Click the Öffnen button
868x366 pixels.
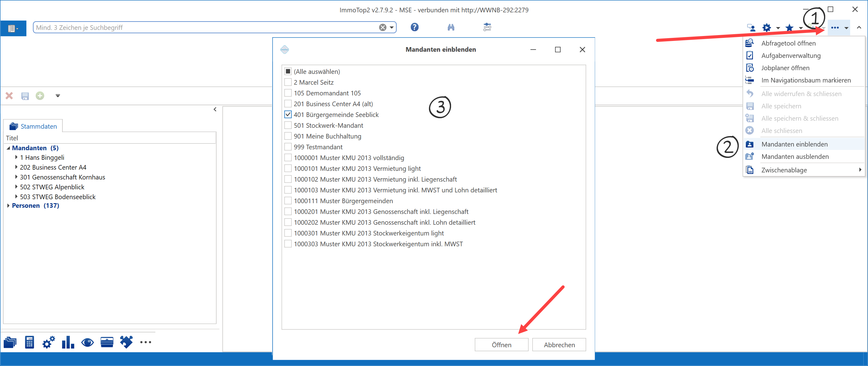tap(502, 345)
